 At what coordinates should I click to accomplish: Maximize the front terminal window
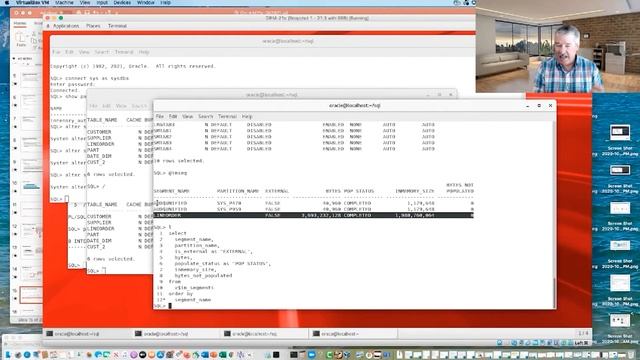coord(539,106)
